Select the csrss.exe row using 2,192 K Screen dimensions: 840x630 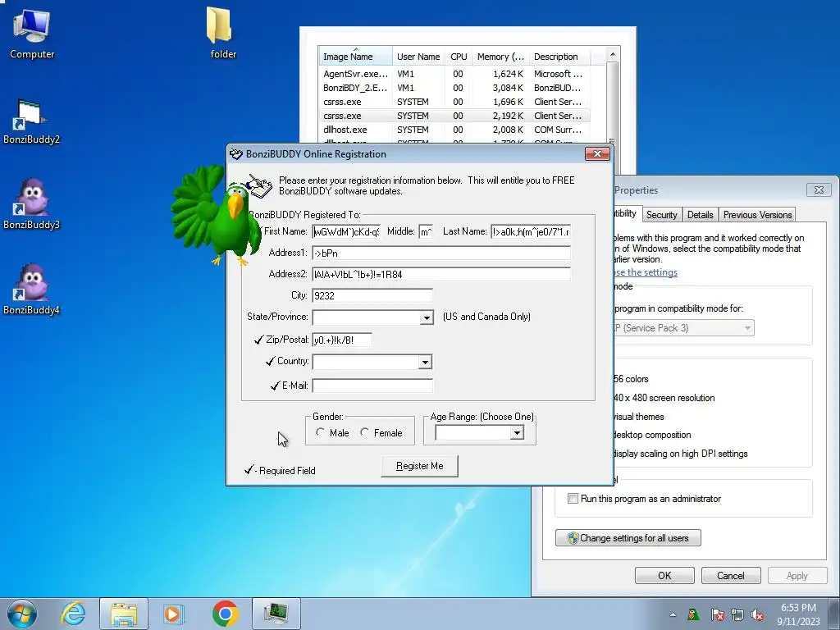point(454,116)
